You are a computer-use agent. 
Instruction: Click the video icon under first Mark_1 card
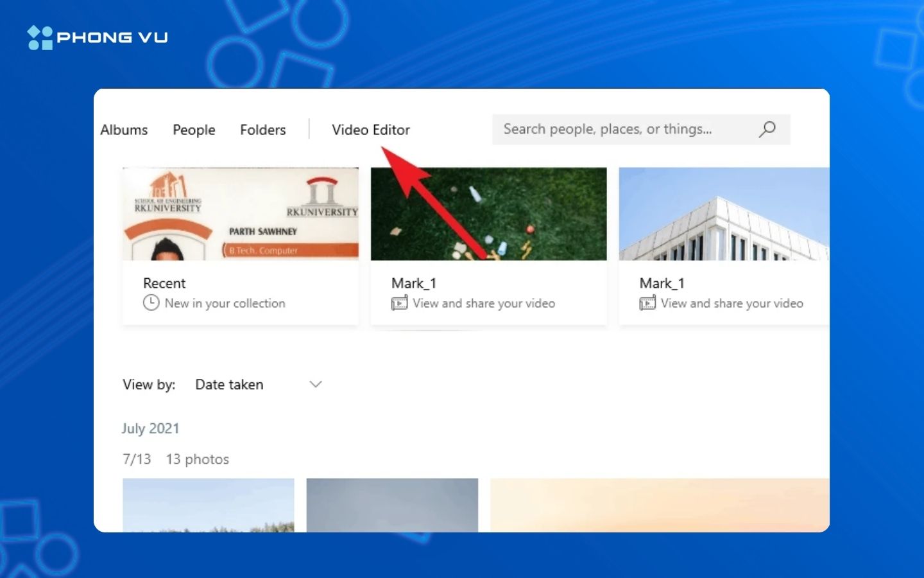click(398, 302)
